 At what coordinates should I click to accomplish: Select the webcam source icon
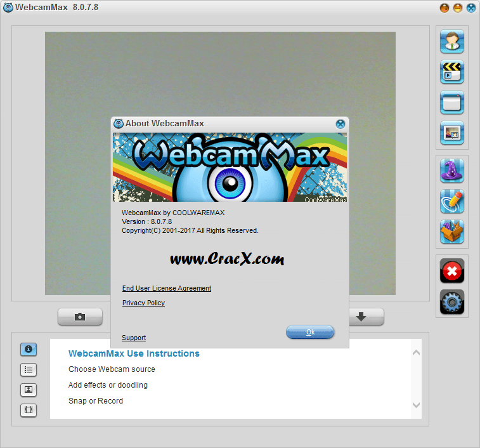[x=452, y=41]
